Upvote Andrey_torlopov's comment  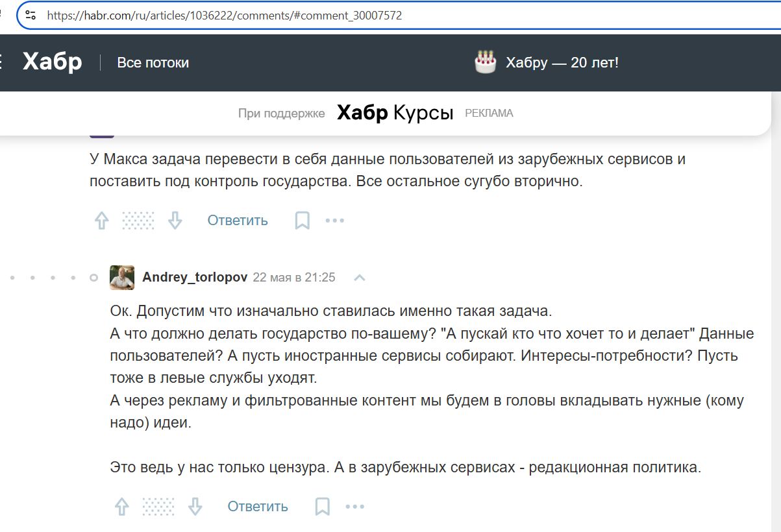[121, 507]
